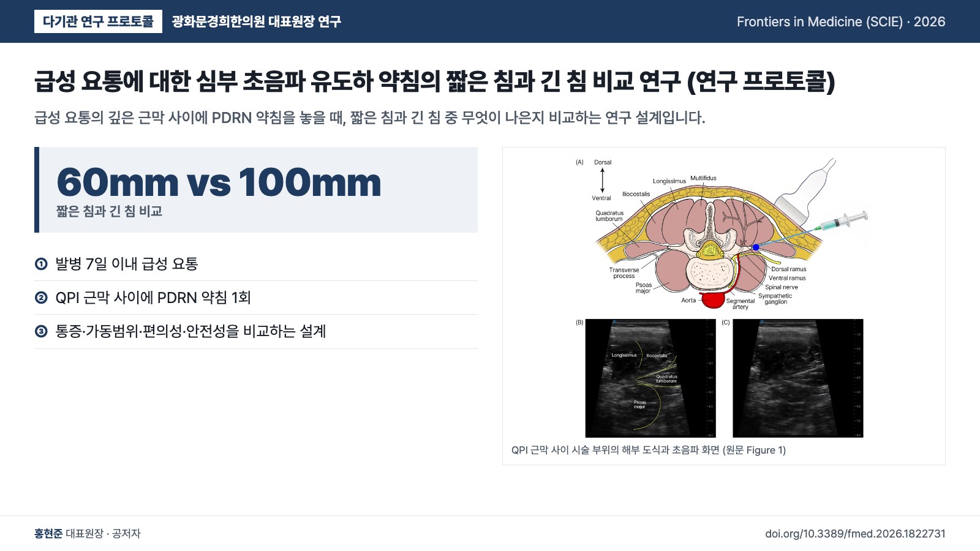This screenshot has height=551, width=980.
Task: Click Frontiers in Medicine (SCIE) · 2026 label
Action: click(x=841, y=21)
